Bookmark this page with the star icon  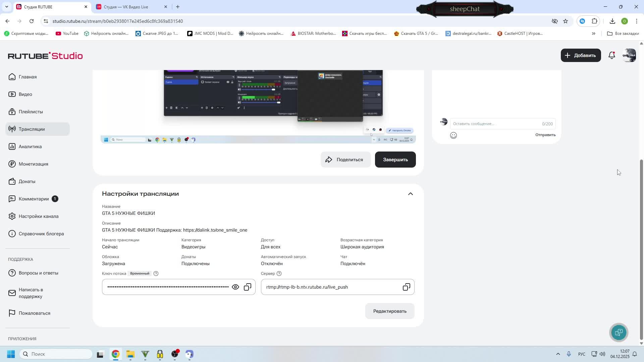566,21
